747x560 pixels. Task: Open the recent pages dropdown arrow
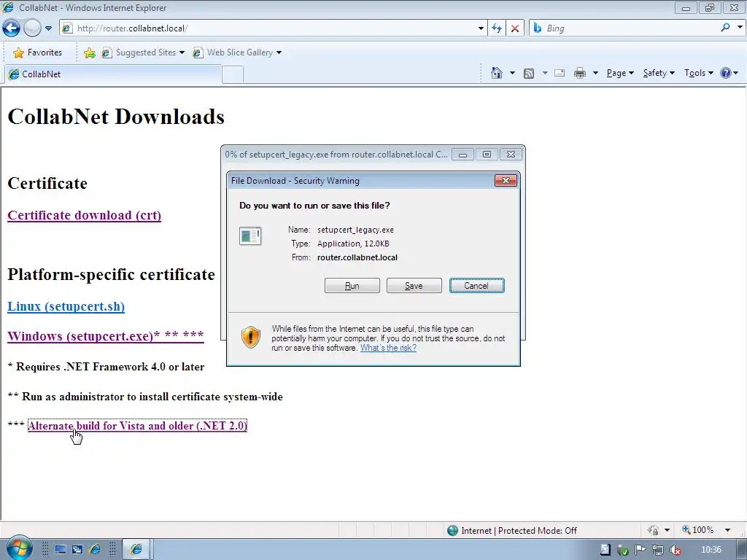[x=48, y=28]
